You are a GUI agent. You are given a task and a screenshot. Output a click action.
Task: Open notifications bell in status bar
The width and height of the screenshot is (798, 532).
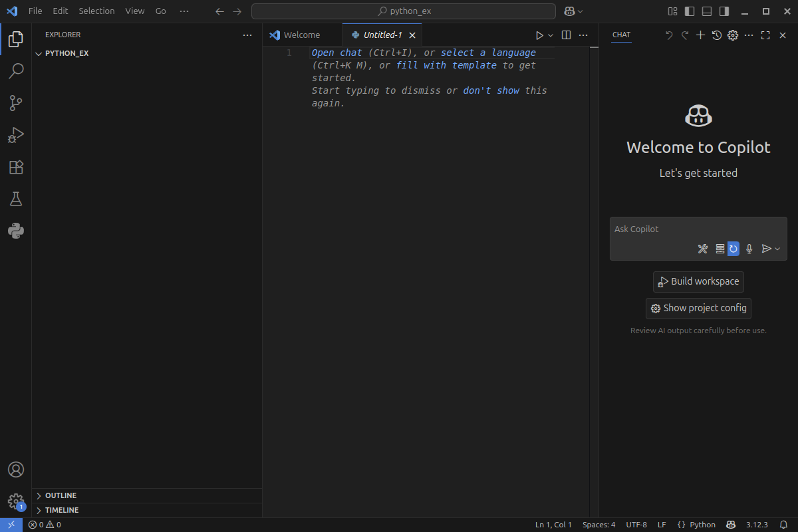[783, 525]
